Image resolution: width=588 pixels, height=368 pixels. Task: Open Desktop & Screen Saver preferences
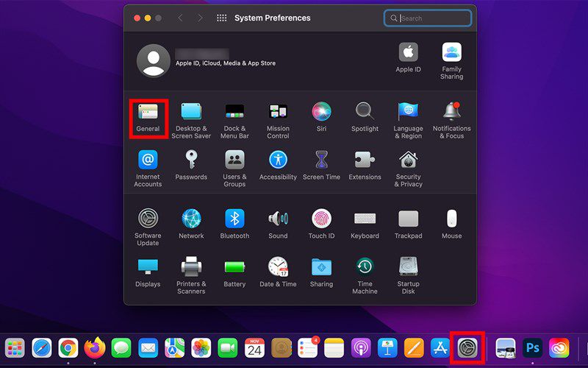tap(191, 121)
